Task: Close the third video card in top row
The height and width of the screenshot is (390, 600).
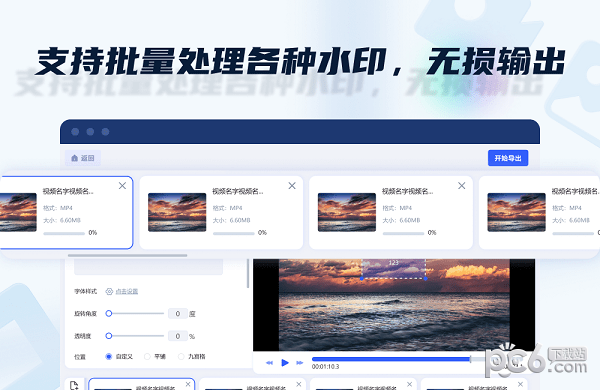Action: coord(461,186)
